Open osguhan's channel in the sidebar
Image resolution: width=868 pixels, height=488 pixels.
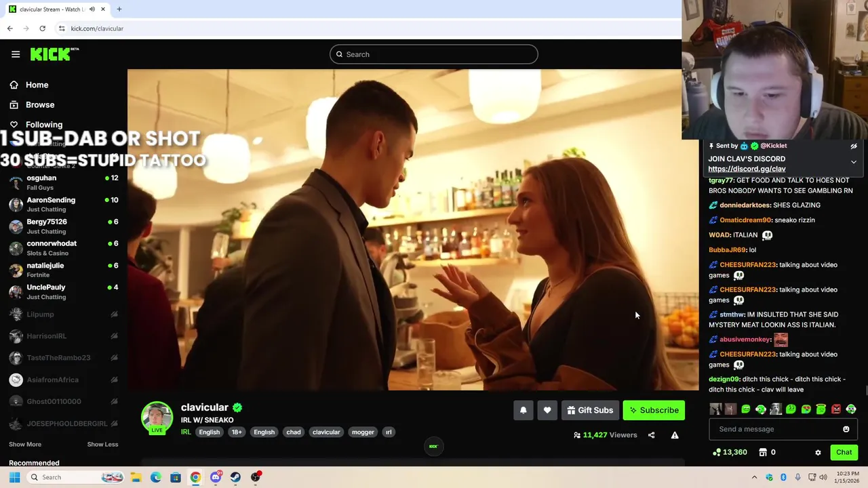64,182
